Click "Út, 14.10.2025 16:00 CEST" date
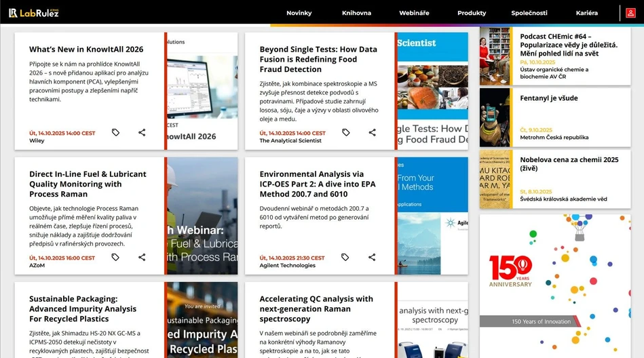Viewport: 644px width, 358px height. click(62, 258)
